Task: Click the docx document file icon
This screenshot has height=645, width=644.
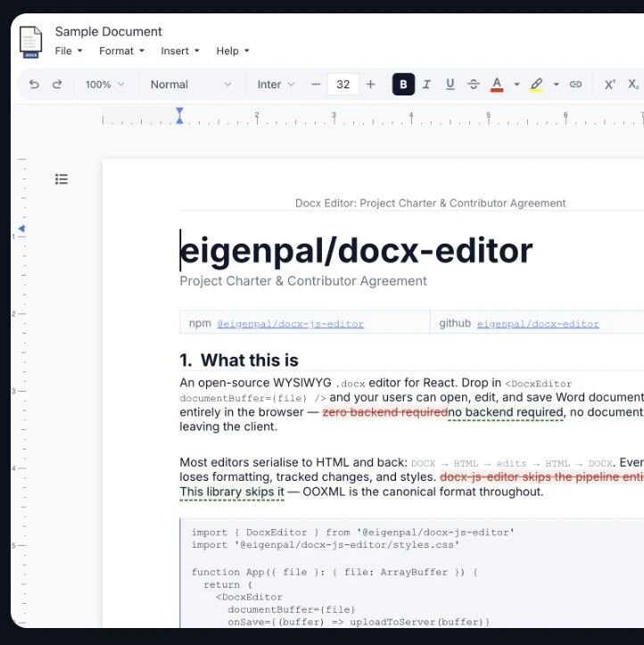Action: [31, 42]
